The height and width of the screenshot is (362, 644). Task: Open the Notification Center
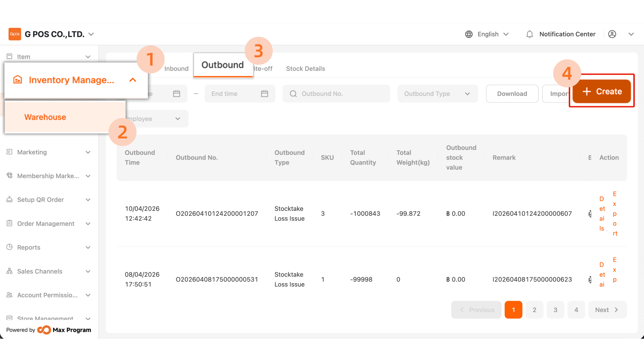(567, 34)
